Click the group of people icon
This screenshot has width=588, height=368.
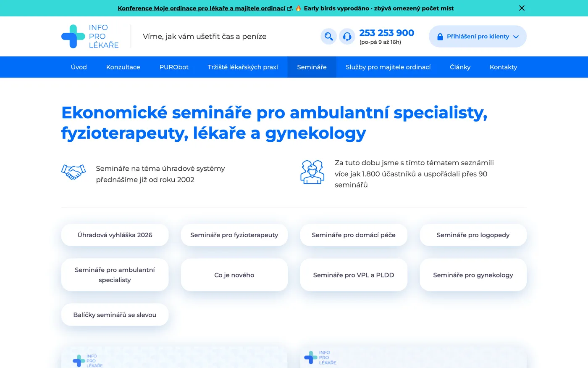[x=312, y=172]
